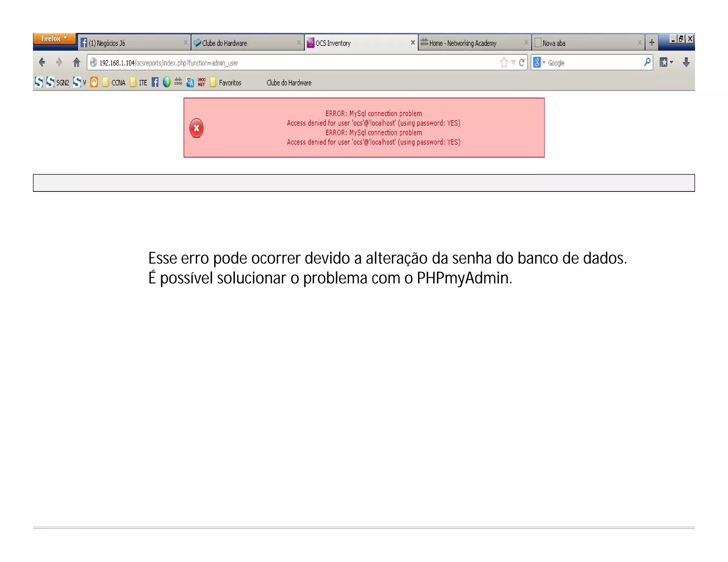This screenshot has width=728, height=562.
Task: Show URL history dropdown arrow
Action: click(513, 63)
